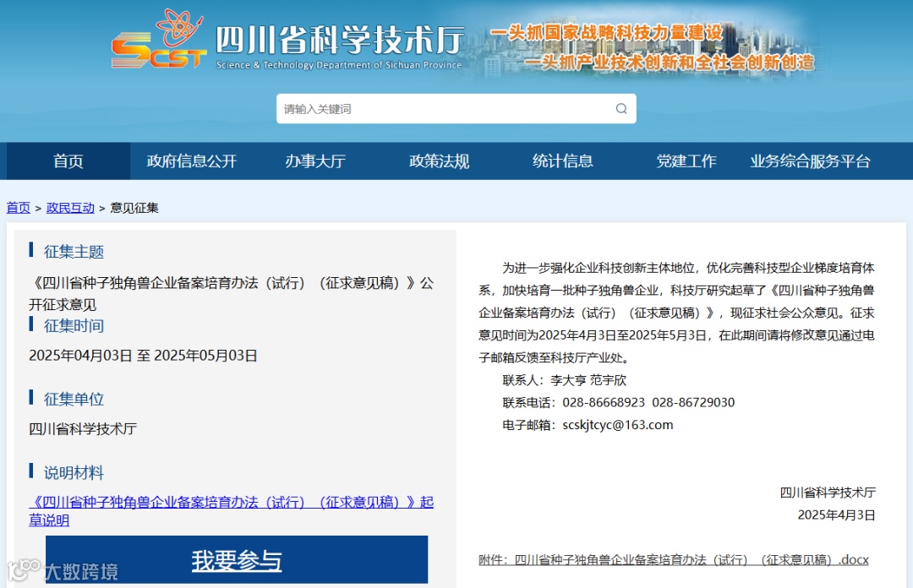Select the 政策法规 menu item
Viewport: 913px width, 588px height.
439,161
